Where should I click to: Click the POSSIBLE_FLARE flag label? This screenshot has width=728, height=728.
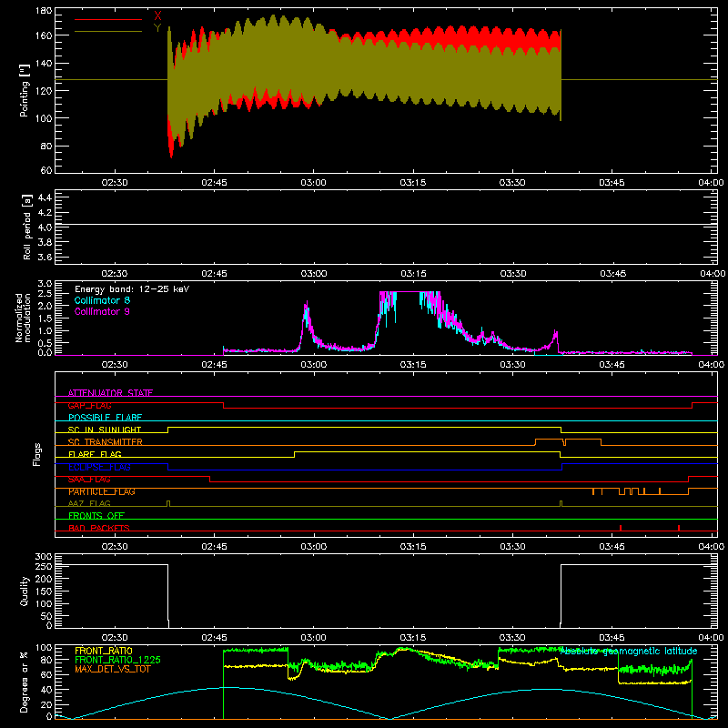pos(105,418)
